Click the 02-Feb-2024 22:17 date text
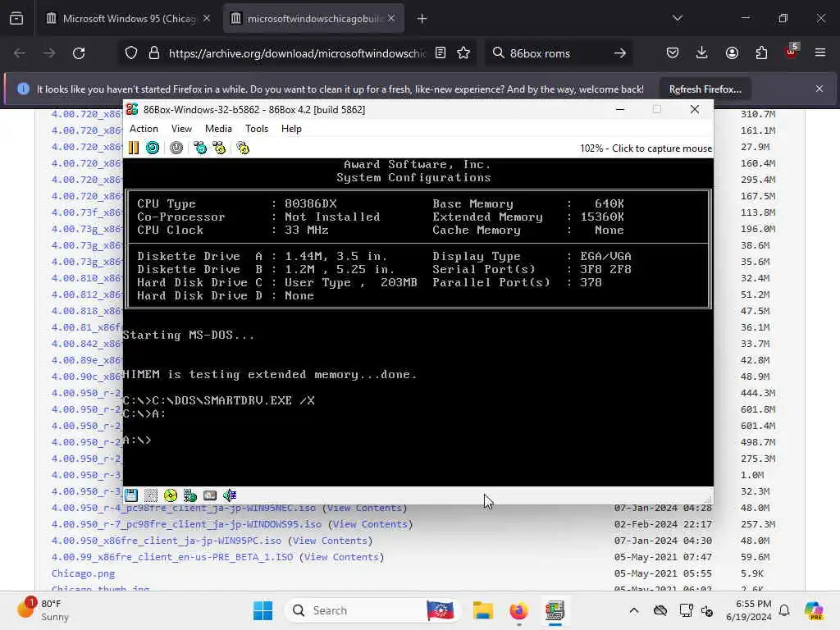 click(x=663, y=524)
